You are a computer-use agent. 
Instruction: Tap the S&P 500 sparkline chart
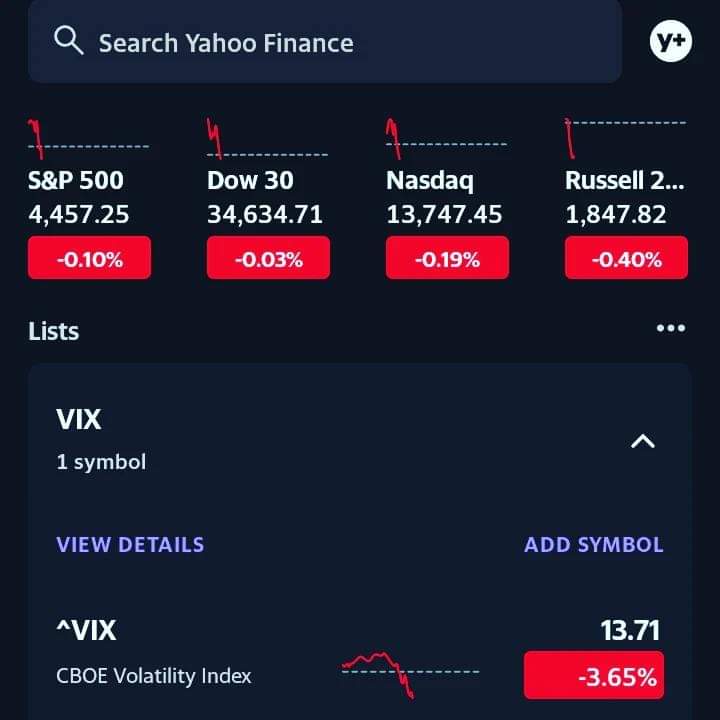[x=89, y=139]
